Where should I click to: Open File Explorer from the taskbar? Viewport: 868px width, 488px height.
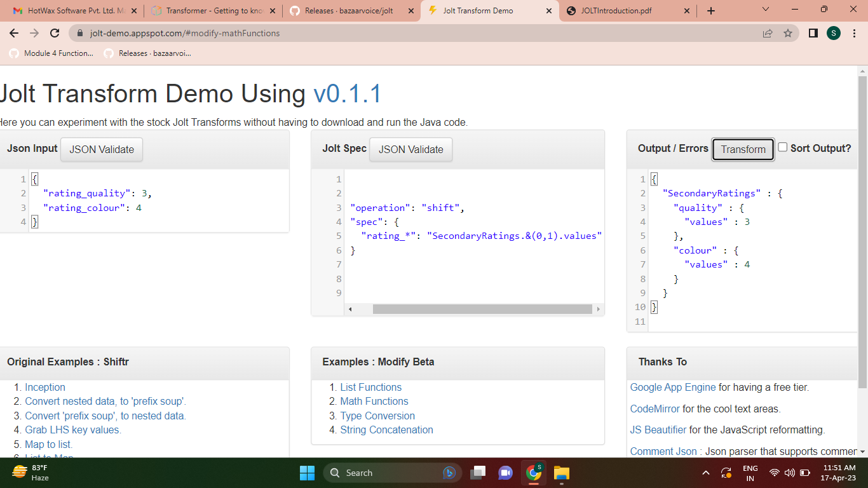[x=562, y=473]
